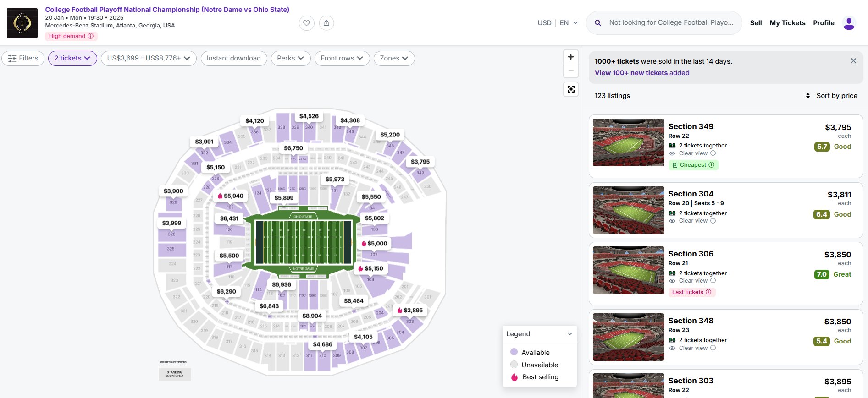The image size is (868, 398).
Task: Click the $6,750 map price marker
Action: click(293, 148)
